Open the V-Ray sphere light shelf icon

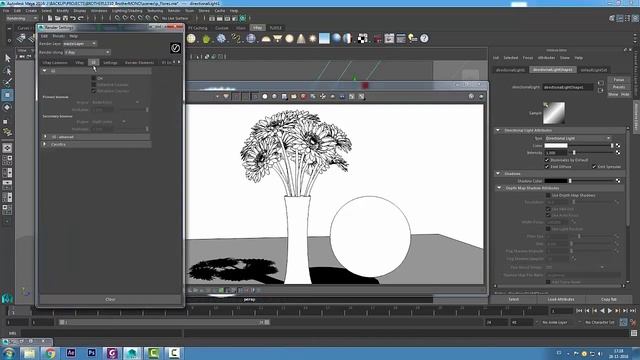289,39
